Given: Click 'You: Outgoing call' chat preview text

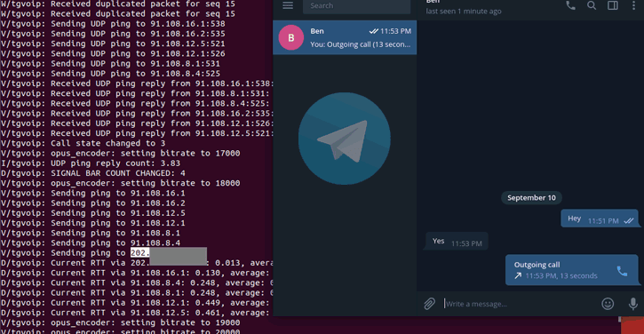Looking at the screenshot, I should pos(361,44).
